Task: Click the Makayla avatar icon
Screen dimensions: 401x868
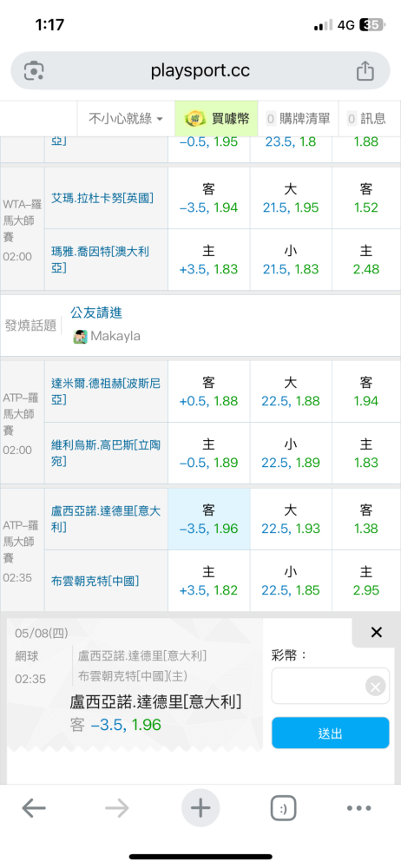Action: (81, 337)
